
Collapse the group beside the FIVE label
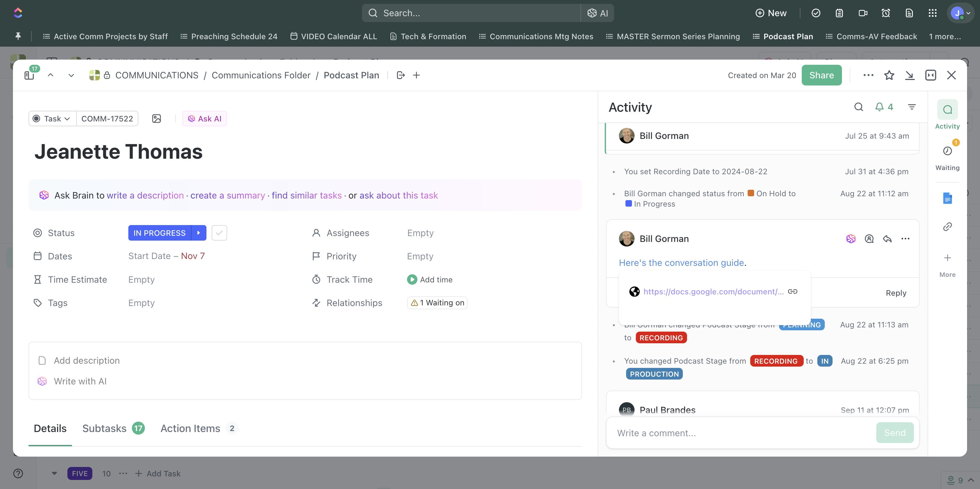tap(54, 473)
